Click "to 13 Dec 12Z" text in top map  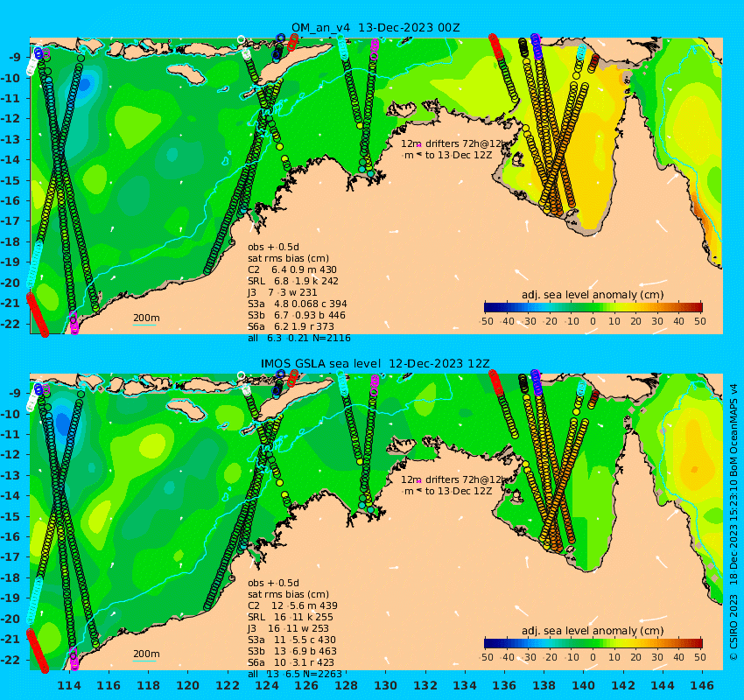point(459,155)
